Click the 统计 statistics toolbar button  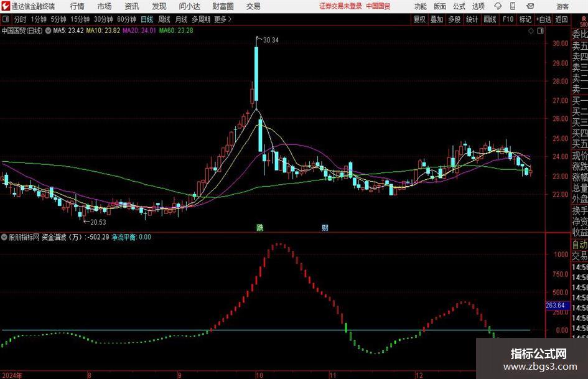(x=472, y=19)
